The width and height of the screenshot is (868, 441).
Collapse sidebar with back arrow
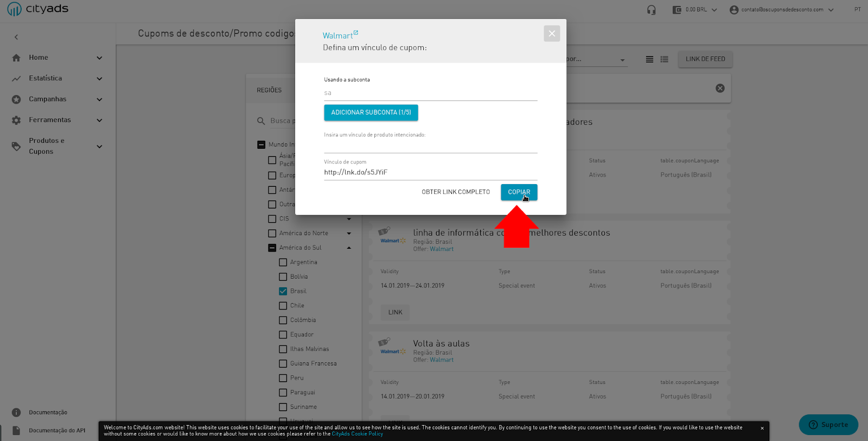pos(16,37)
